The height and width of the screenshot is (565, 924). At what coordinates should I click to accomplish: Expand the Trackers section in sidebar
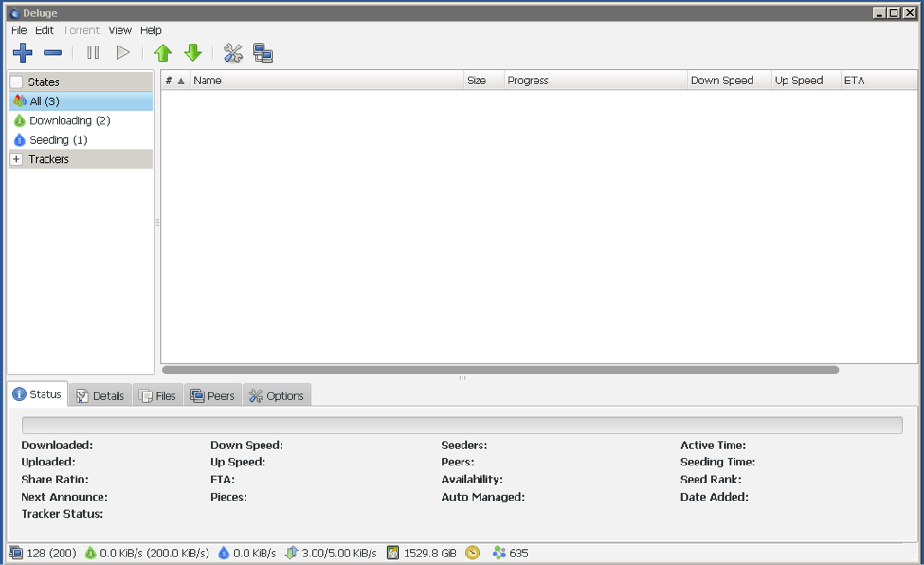tap(16, 159)
